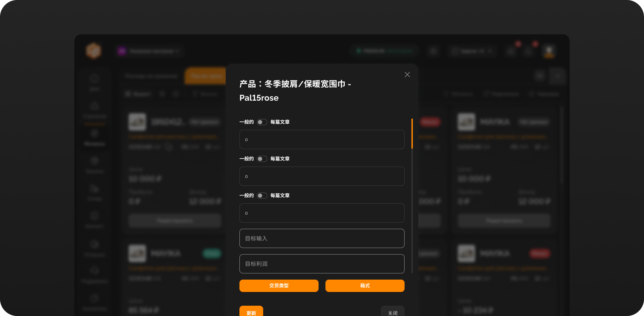Toggle the third 一般的 / 每篇文章 switch
The height and width of the screenshot is (316, 644).
pos(262,196)
